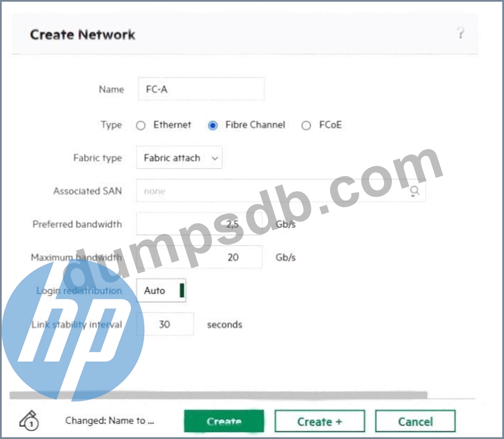Viewport: 504px width, 439px height.
Task: Click the Associated SAN search magnifier icon
Action: click(415, 191)
